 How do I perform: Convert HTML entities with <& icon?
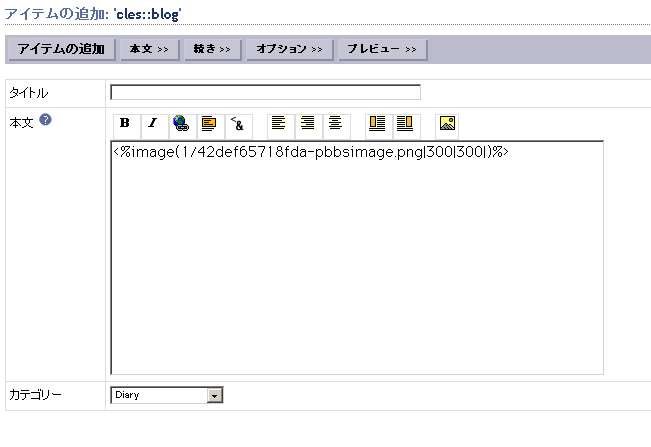click(238, 126)
